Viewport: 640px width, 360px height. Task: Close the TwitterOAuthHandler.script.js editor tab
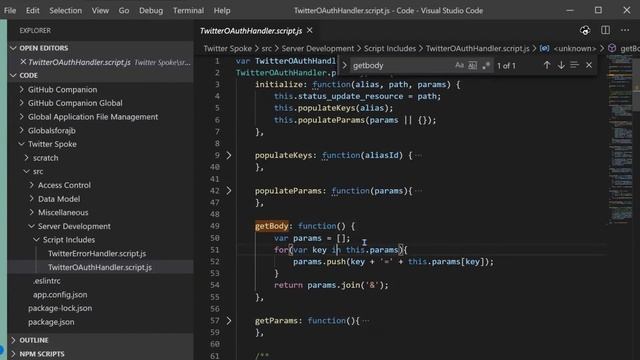coord(310,31)
